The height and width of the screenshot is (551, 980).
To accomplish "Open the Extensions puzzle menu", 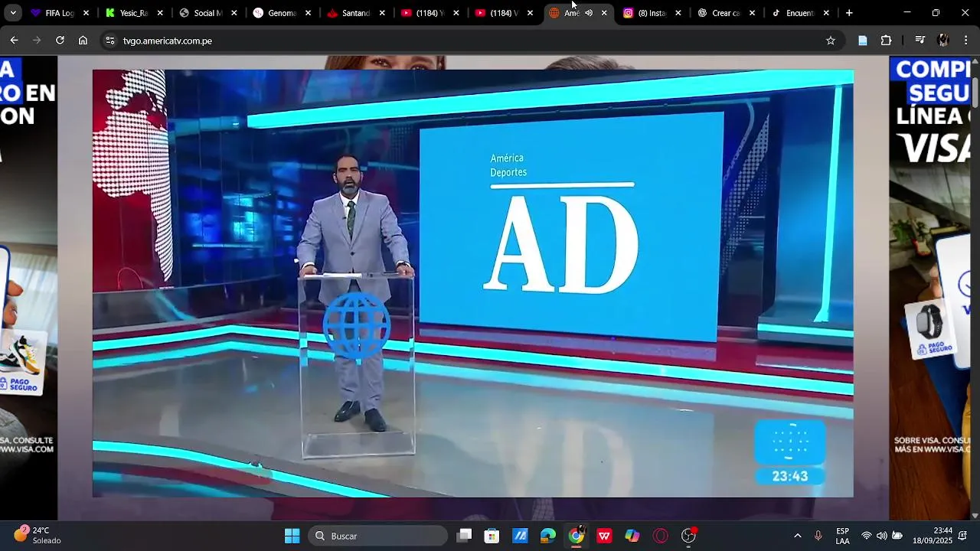I will (x=886, y=41).
